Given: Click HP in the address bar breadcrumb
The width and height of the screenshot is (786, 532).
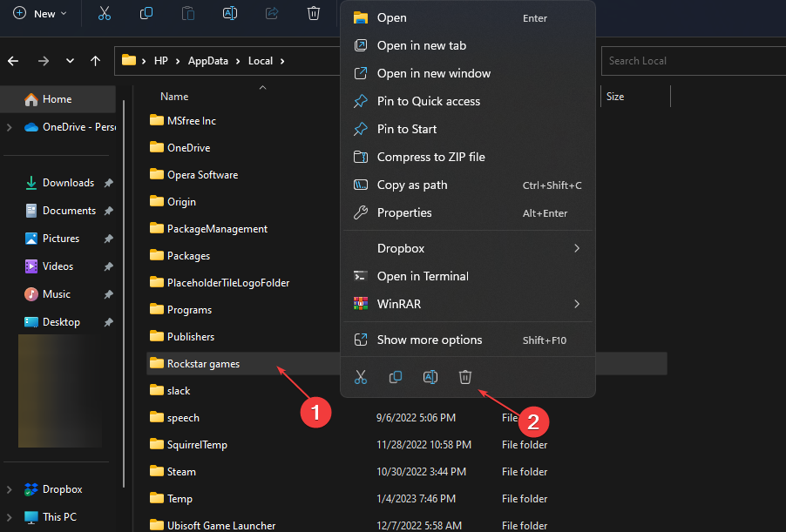Looking at the screenshot, I should 161,61.
